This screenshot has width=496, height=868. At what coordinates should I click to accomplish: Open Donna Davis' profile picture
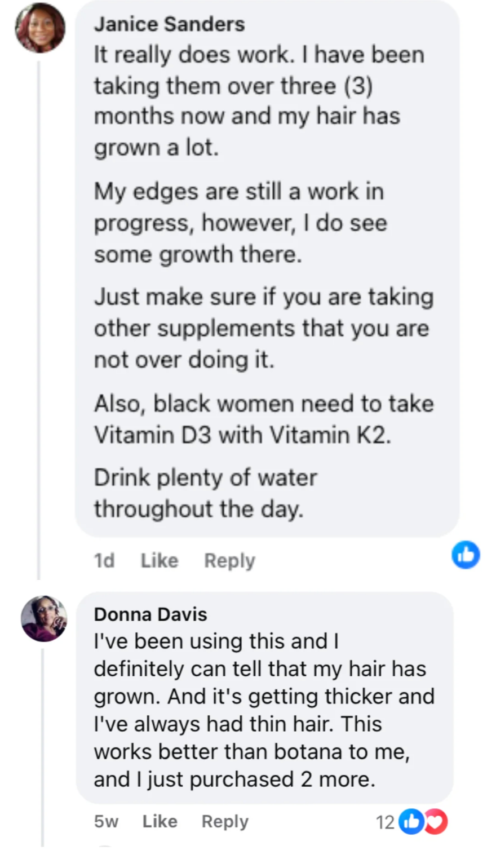(44, 618)
